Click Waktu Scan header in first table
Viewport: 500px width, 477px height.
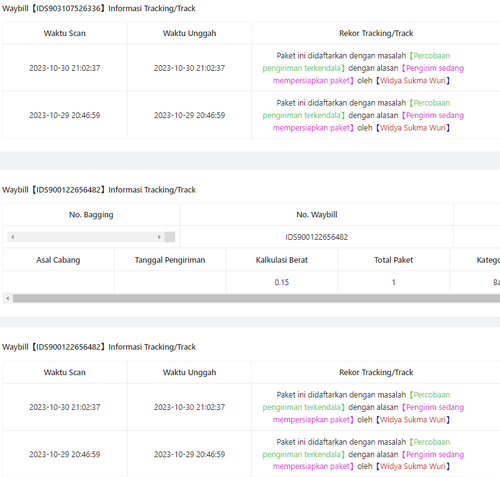click(65, 33)
